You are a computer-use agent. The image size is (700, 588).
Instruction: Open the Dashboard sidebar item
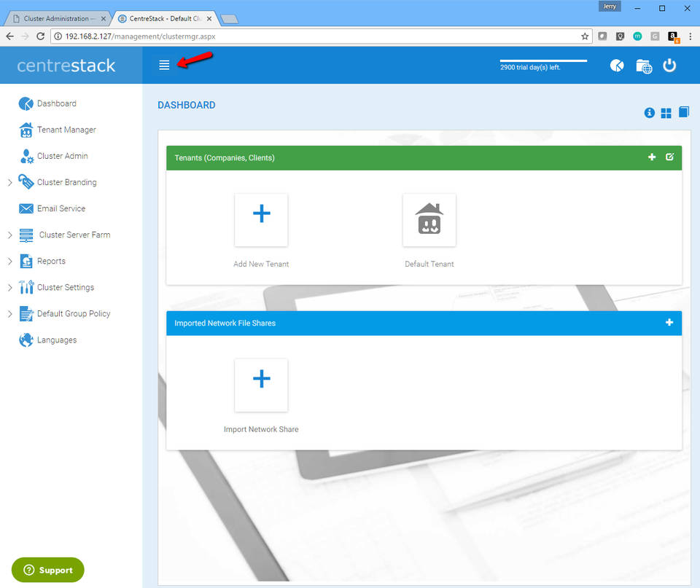point(55,103)
